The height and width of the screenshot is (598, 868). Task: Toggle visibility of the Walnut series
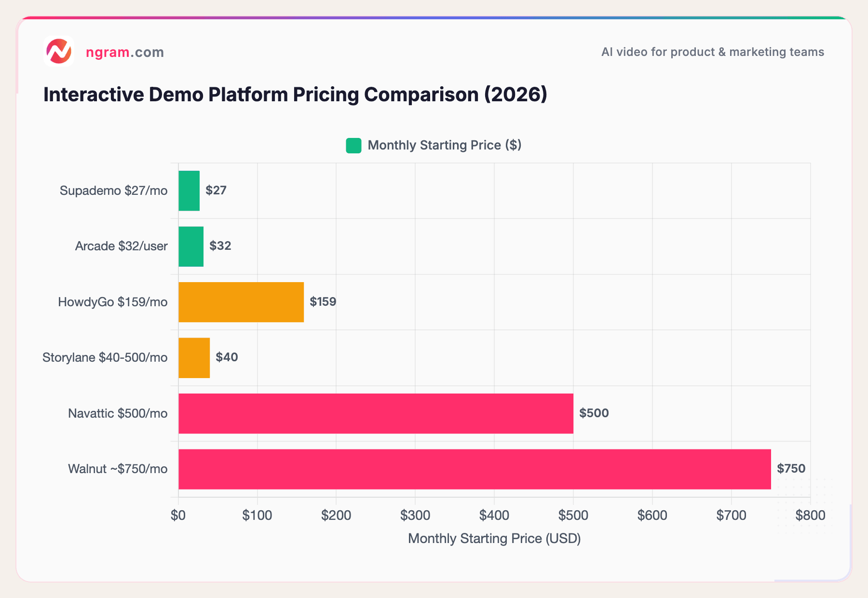click(x=475, y=468)
